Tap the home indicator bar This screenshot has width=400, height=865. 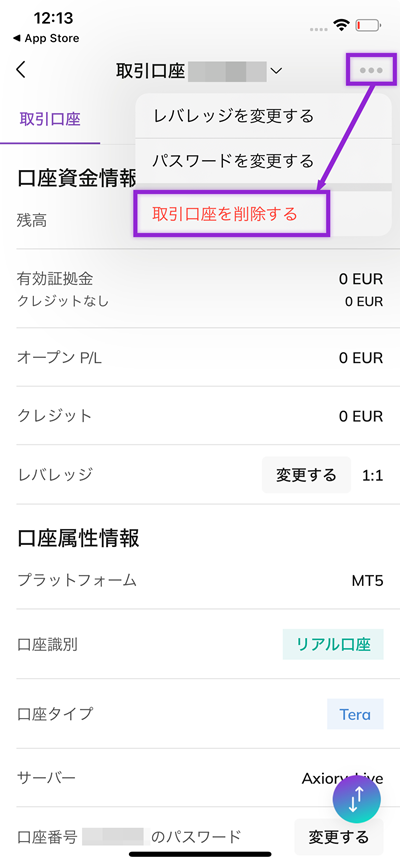(200, 855)
